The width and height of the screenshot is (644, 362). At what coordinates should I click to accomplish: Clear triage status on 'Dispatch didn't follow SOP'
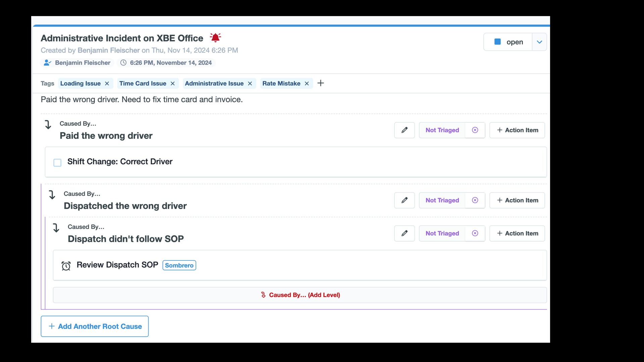click(x=475, y=233)
